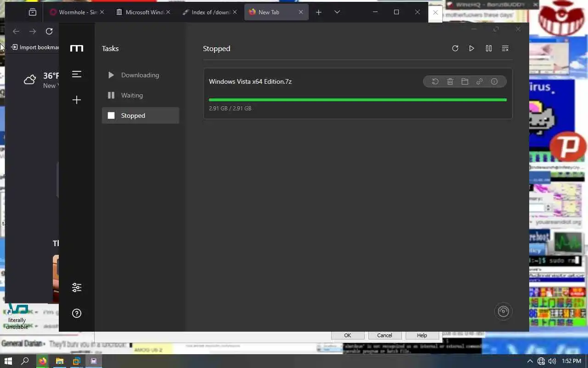Open the task list hamburger icon
The width and height of the screenshot is (588, 368).
point(77,74)
